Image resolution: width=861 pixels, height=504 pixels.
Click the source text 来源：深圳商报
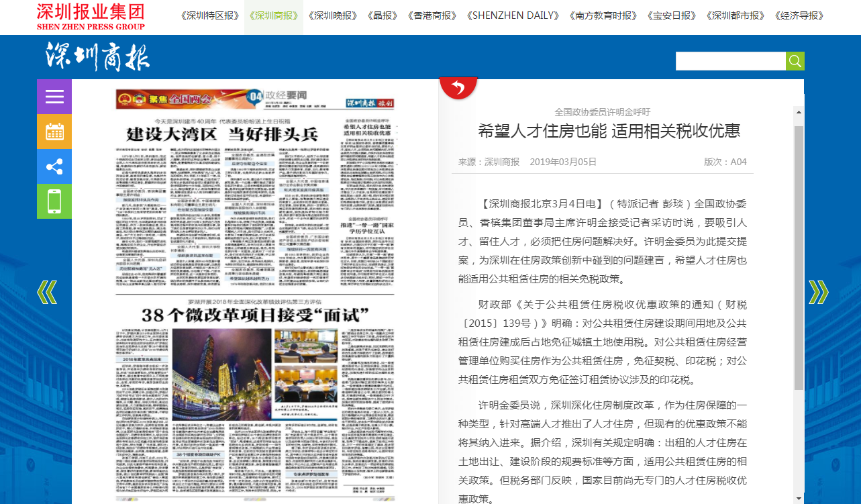(x=489, y=162)
